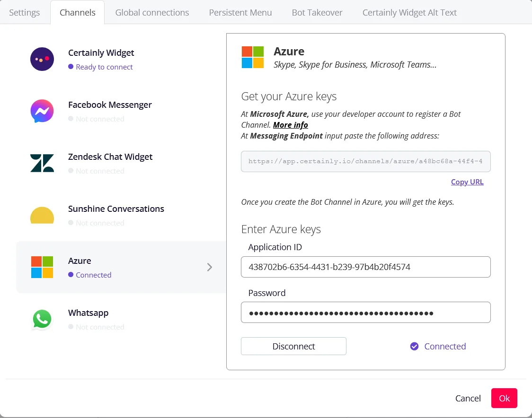The height and width of the screenshot is (418, 532).
Task: Click the Application ID label
Action: (x=275, y=247)
